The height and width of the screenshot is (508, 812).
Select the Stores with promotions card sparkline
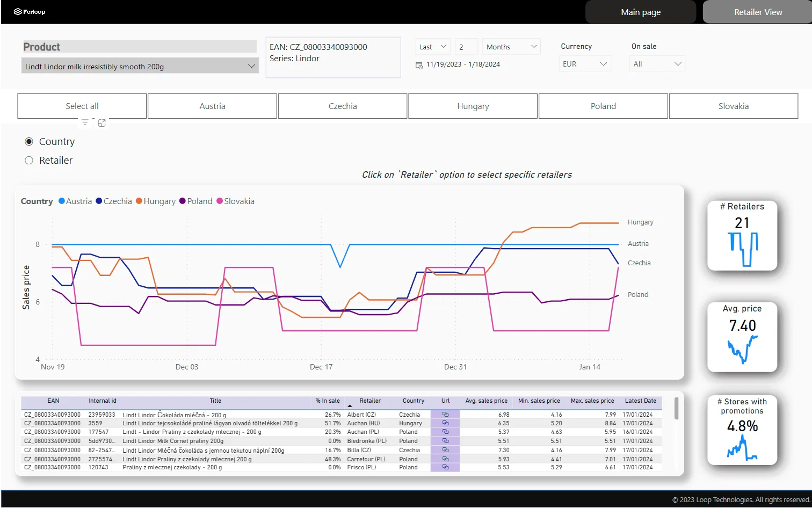(742, 447)
